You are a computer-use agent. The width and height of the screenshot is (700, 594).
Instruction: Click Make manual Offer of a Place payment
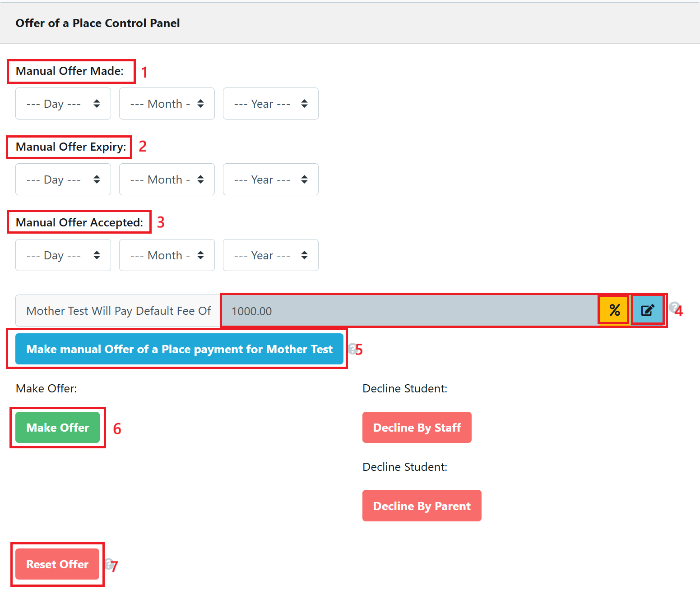pos(179,349)
